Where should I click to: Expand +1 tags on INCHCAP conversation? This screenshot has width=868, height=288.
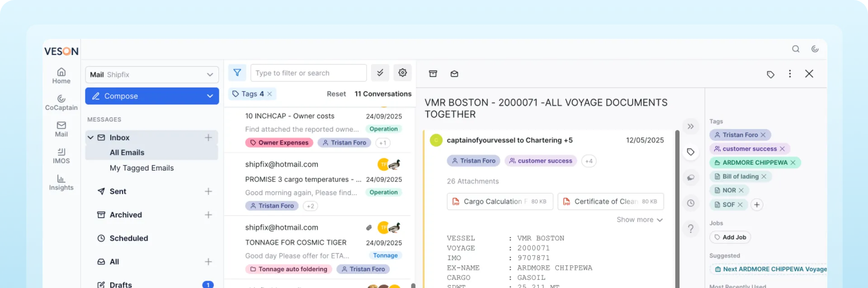tap(382, 143)
